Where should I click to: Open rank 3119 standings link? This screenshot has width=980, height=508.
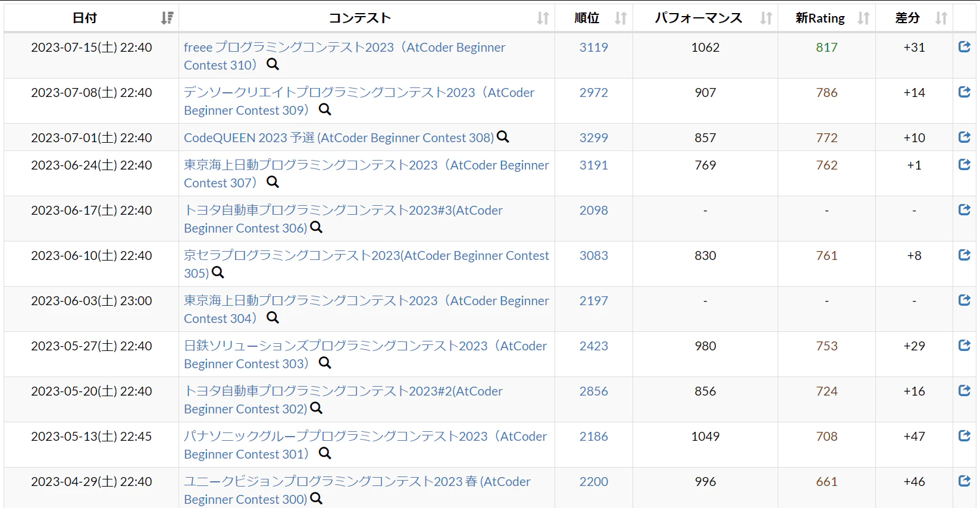594,47
